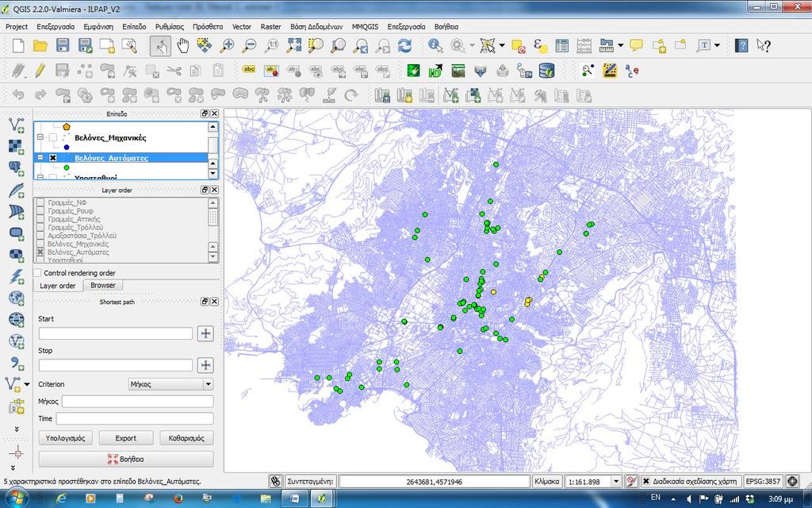Click the Βοήθεια button in Shortest path panel
The image size is (812, 508).
[126, 459]
